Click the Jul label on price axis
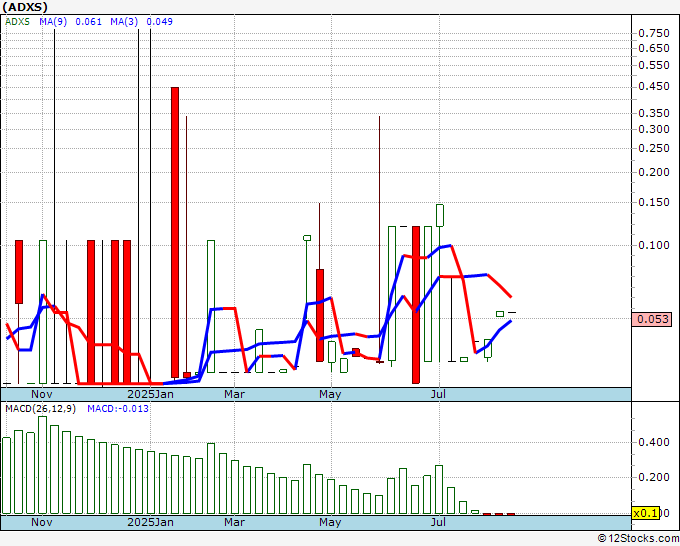This screenshot has height=546, width=680. [x=438, y=394]
